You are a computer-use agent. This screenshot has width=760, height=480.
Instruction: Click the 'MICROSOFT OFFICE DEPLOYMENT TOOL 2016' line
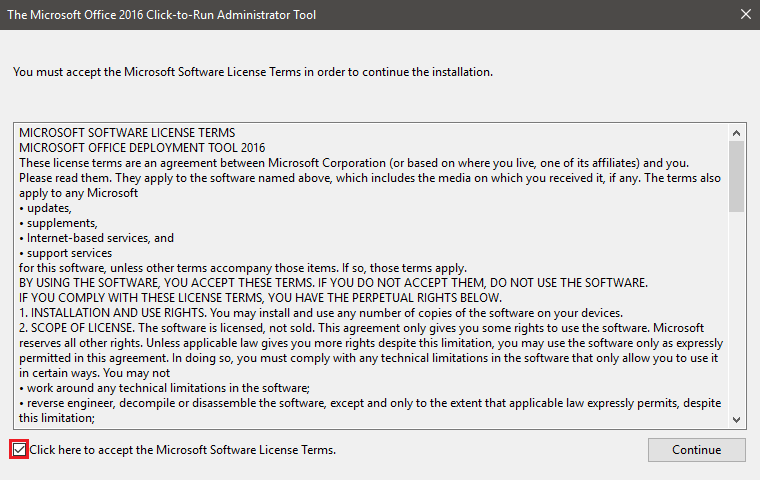pyautogui.click(x=142, y=148)
